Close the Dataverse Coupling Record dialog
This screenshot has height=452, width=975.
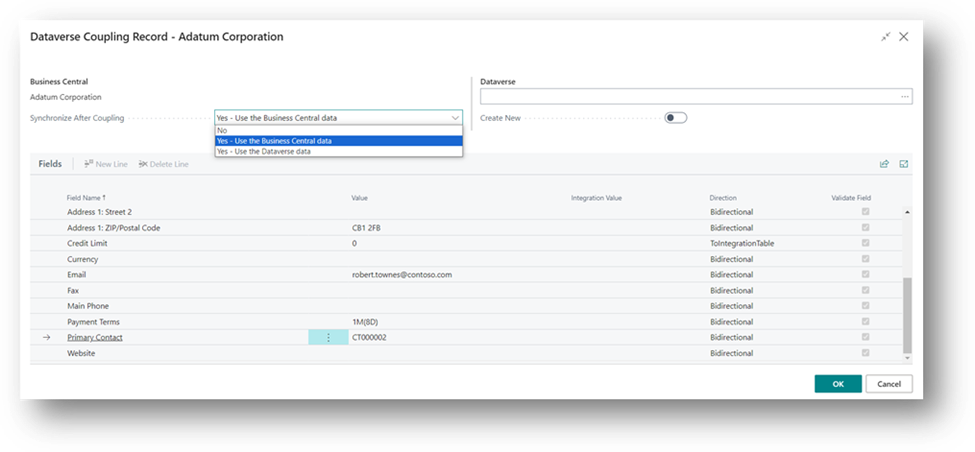903,37
